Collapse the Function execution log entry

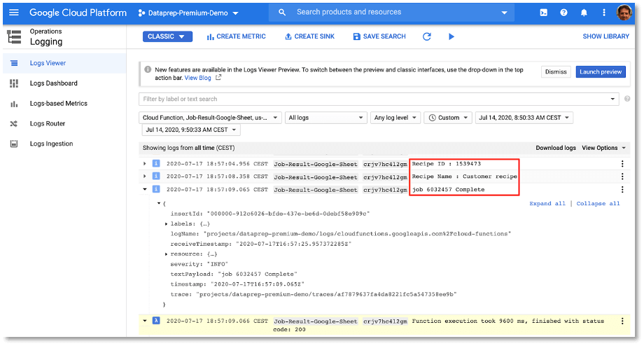pos(145,321)
